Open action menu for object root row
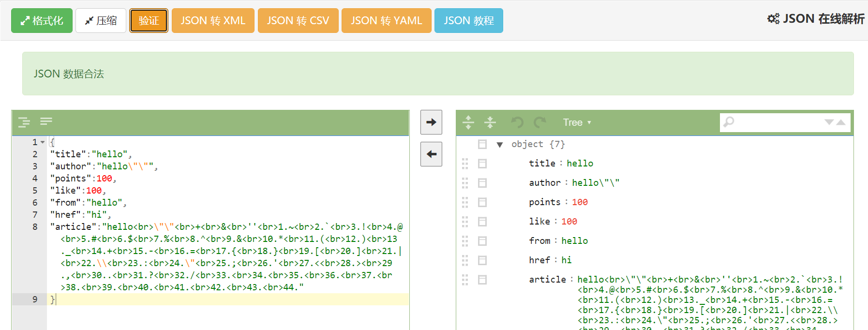The width and height of the screenshot is (868, 330). click(482, 144)
